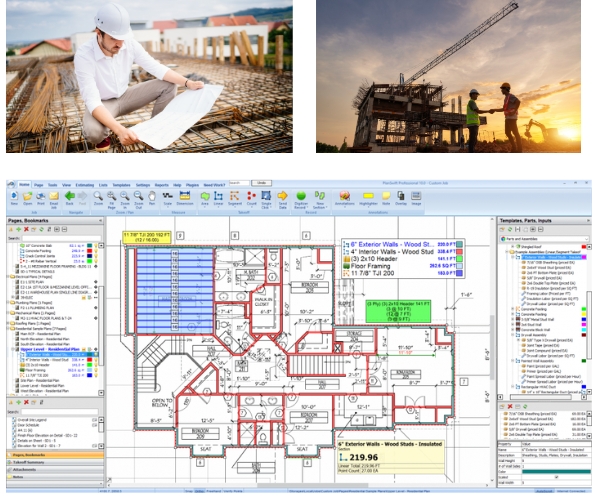
Task: Open the Estimating ribbon tab
Action: pos(87,186)
